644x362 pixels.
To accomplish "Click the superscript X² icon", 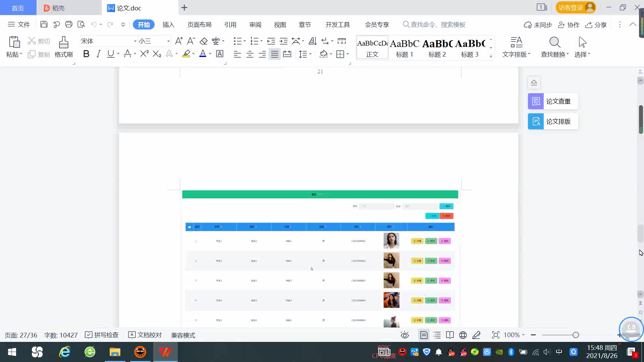I will pos(144,54).
